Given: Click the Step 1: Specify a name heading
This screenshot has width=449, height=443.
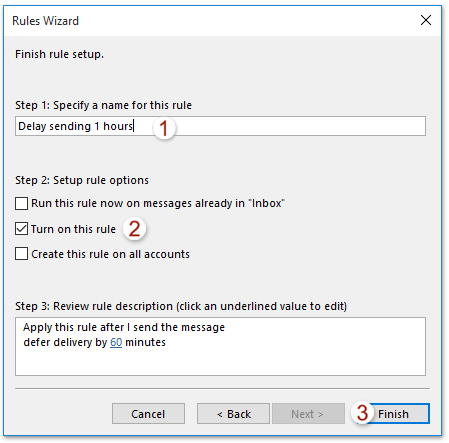Looking at the screenshot, I should pyautogui.click(x=103, y=105).
